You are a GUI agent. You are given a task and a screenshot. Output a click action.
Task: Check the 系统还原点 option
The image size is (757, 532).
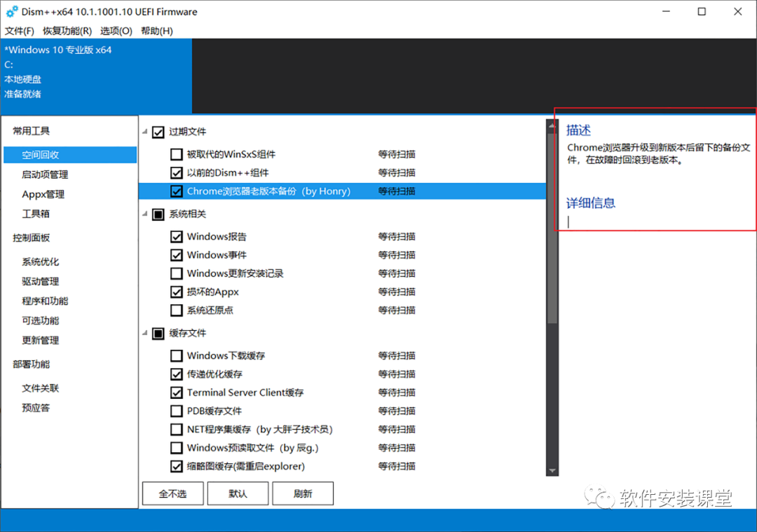(x=176, y=310)
